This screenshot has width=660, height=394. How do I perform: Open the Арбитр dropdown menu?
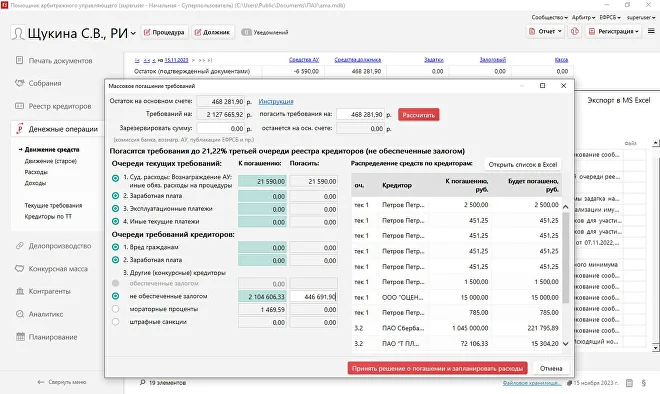583,17
